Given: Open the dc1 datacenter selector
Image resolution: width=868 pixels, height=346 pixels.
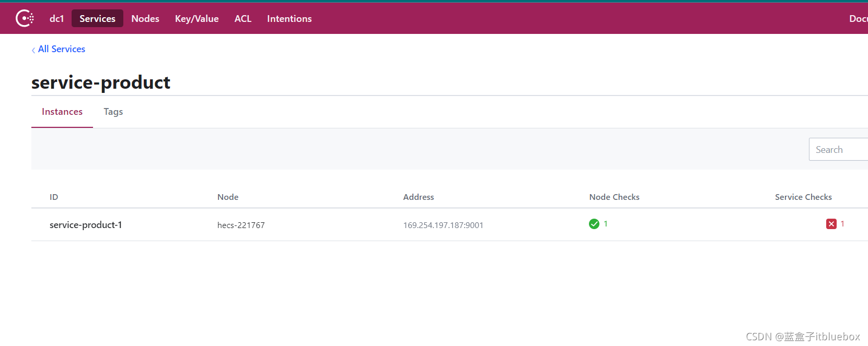Looking at the screenshot, I should coord(56,18).
